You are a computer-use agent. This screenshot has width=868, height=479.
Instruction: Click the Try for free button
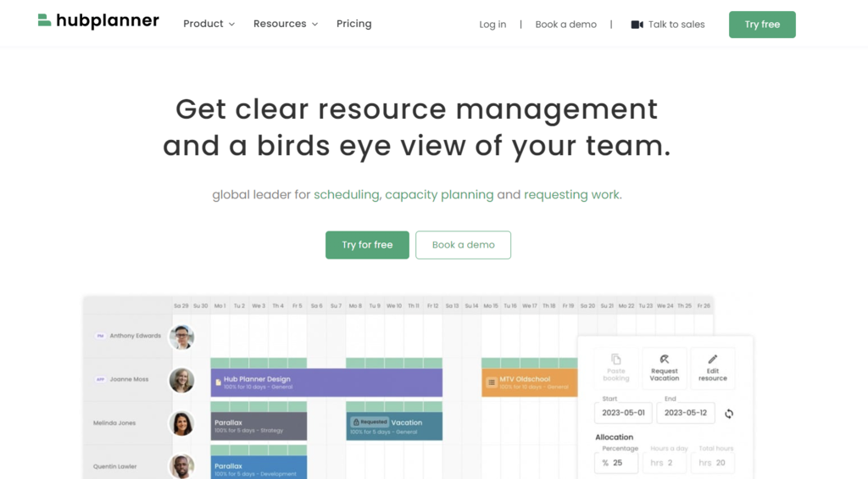(x=367, y=245)
